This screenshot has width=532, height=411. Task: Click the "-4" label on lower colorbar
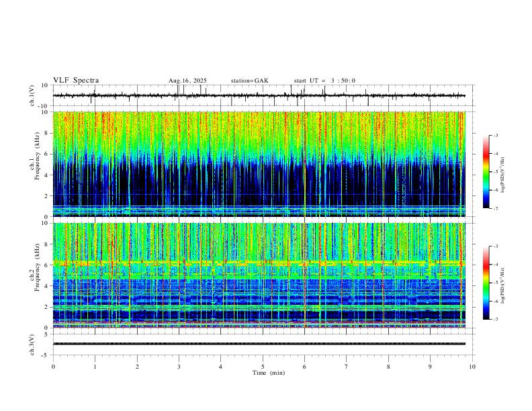[496, 265]
